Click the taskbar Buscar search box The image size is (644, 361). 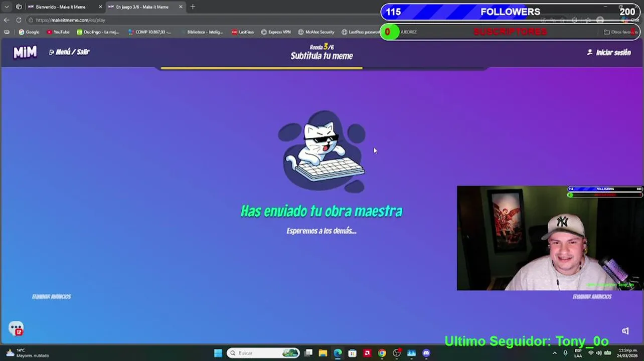(263, 353)
